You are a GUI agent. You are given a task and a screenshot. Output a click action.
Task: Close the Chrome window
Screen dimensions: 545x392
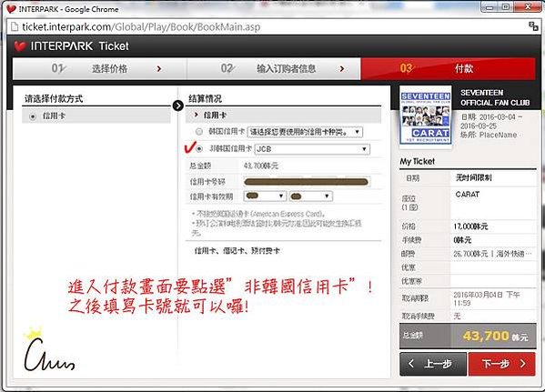[x=528, y=6]
